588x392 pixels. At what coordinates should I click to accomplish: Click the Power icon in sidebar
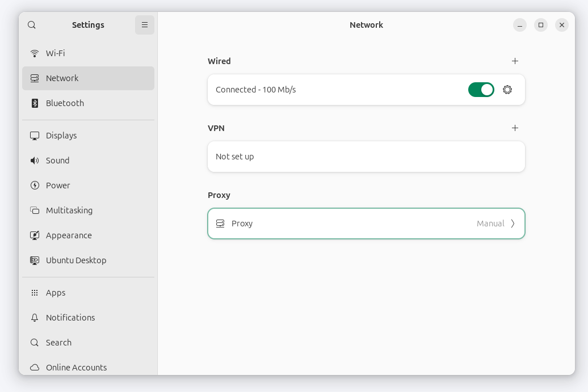click(x=35, y=186)
